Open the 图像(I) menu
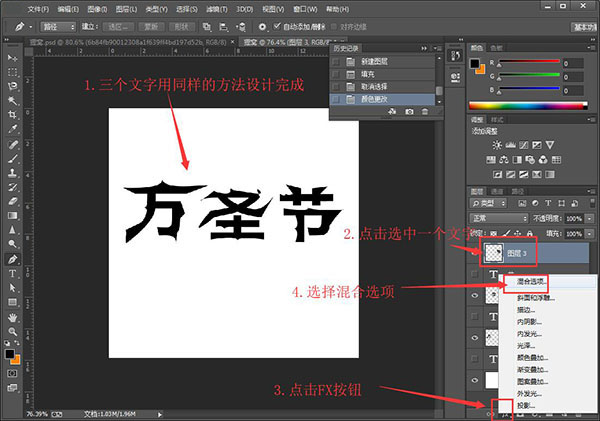The width and height of the screenshot is (600, 421). (97, 9)
